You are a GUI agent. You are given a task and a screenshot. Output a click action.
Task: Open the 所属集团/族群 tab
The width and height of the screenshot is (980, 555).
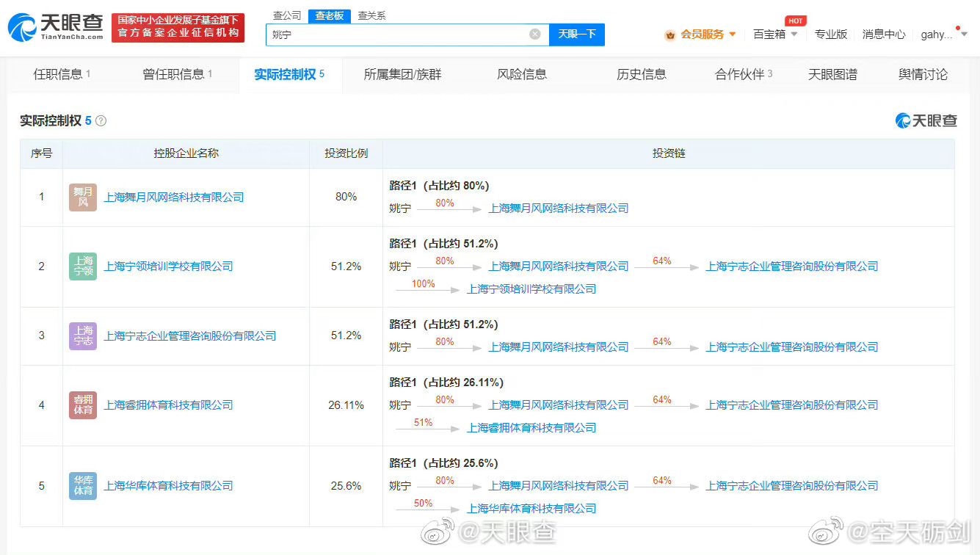(x=403, y=74)
